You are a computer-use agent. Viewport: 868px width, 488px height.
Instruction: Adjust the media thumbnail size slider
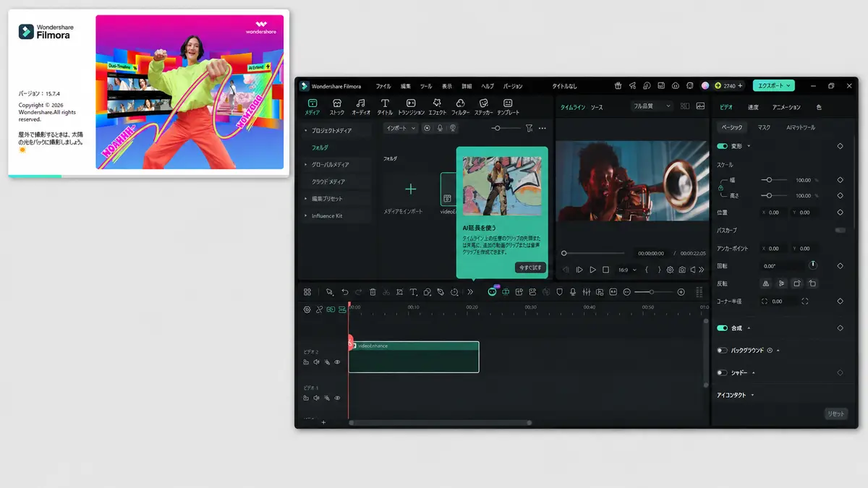505,128
